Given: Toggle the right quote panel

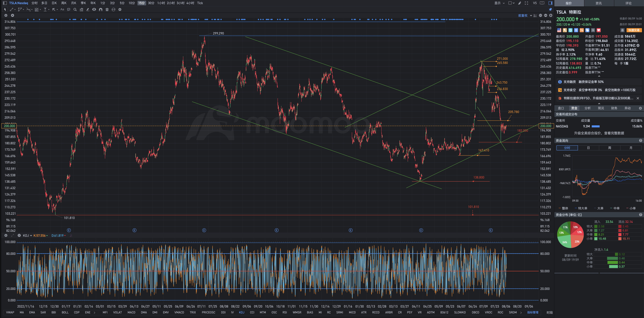Looking at the screenshot, I should click(550, 3).
